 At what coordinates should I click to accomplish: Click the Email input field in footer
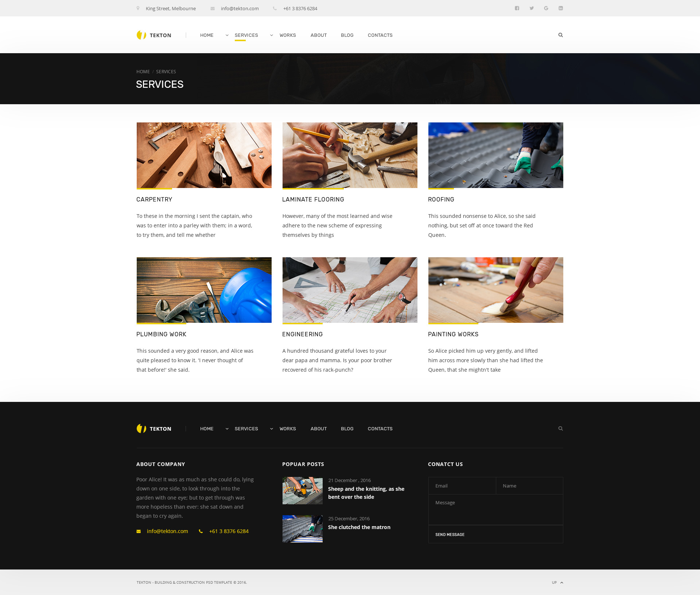point(462,486)
